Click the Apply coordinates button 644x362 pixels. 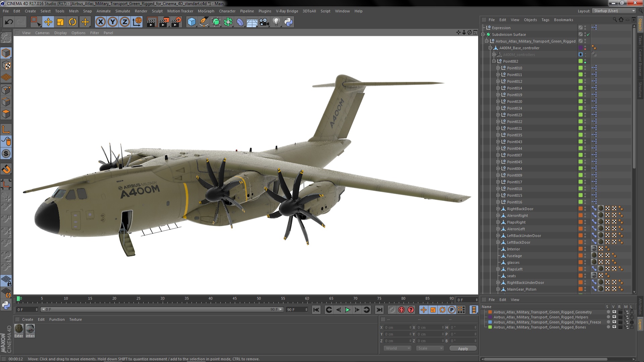(x=463, y=349)
